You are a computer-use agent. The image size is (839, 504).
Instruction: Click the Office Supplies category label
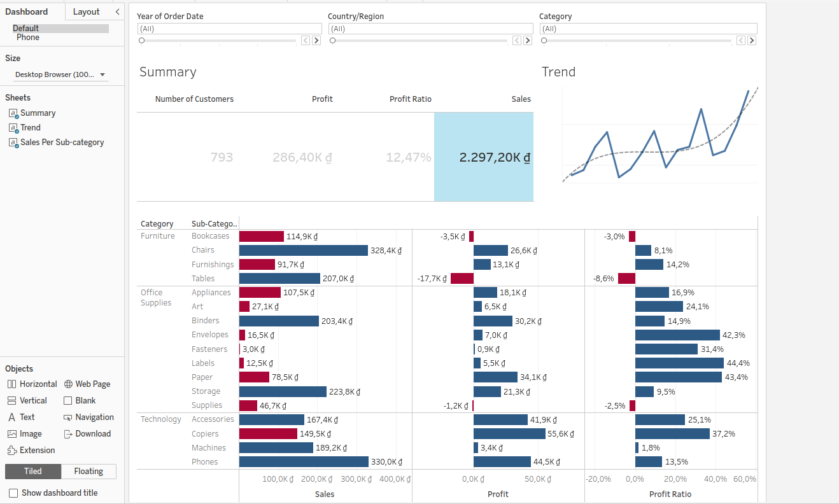click(156, 298)
